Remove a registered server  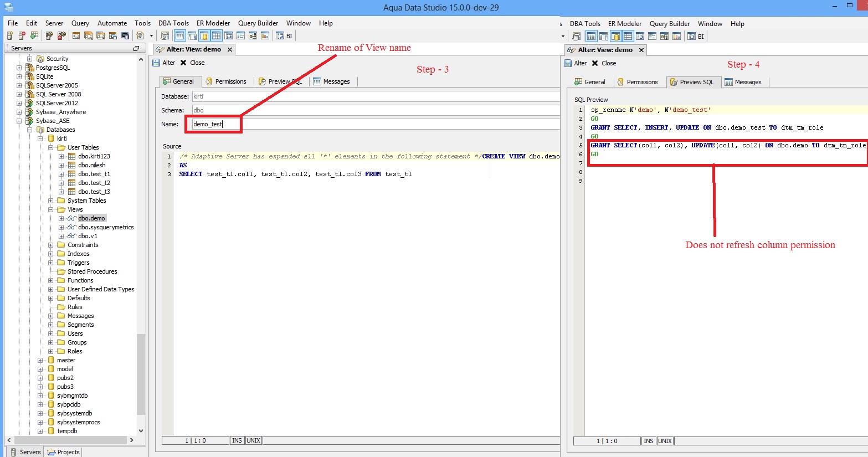pos(20,35)
